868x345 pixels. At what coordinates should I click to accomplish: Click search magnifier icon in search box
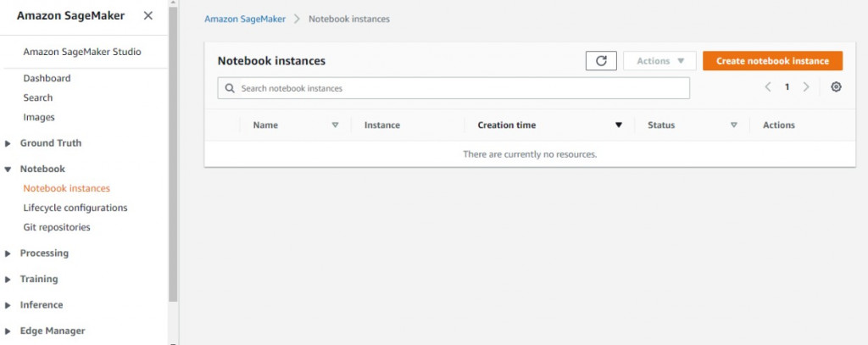(230, 88)
